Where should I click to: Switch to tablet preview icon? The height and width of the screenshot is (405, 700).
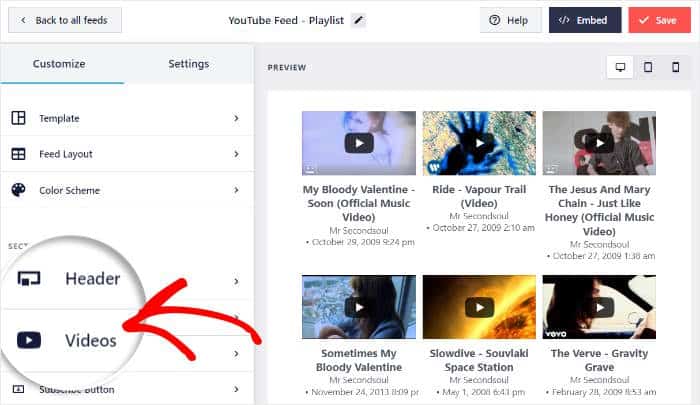[x=648, y=67]
